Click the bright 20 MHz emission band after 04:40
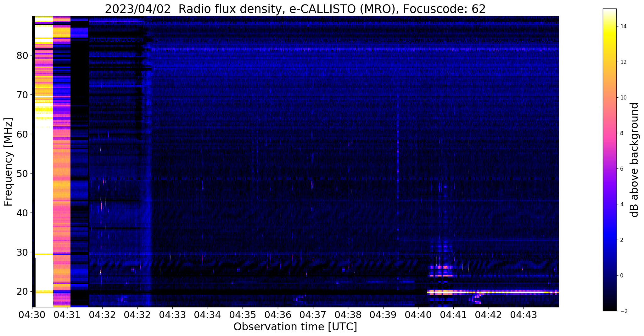644x336 pixels. click(x=493, y=292)
